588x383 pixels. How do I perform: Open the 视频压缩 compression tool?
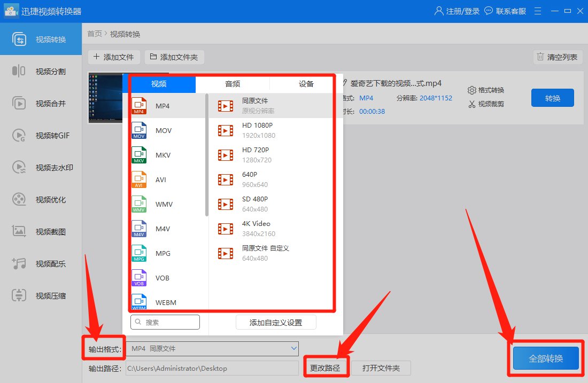(x=41, y=295)
